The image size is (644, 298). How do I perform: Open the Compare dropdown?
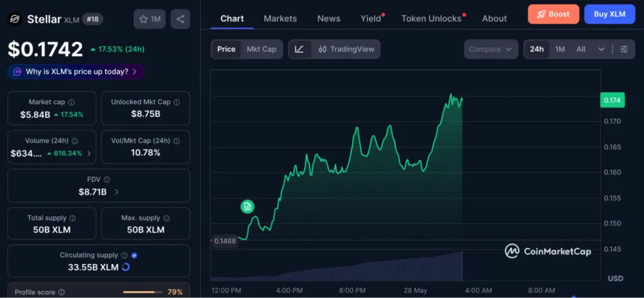pyautogui.click(x=491, y=49)
